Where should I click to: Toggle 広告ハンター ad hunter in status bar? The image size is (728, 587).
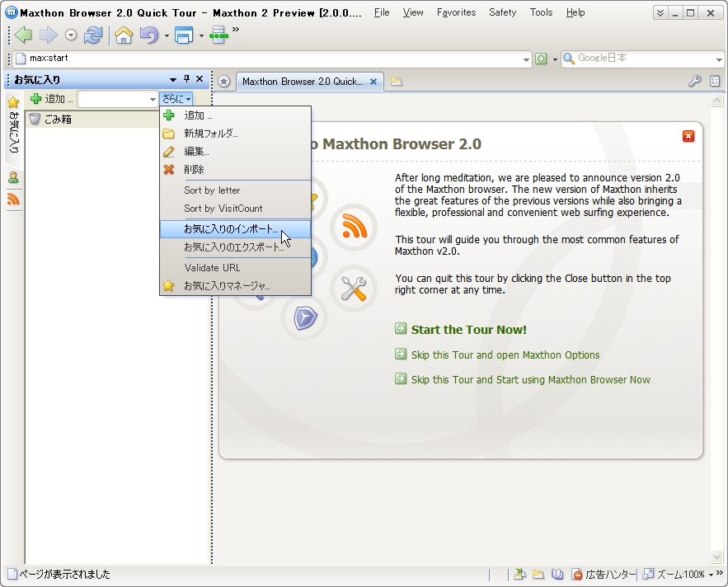pyautogui.click(x=604, y=575)
